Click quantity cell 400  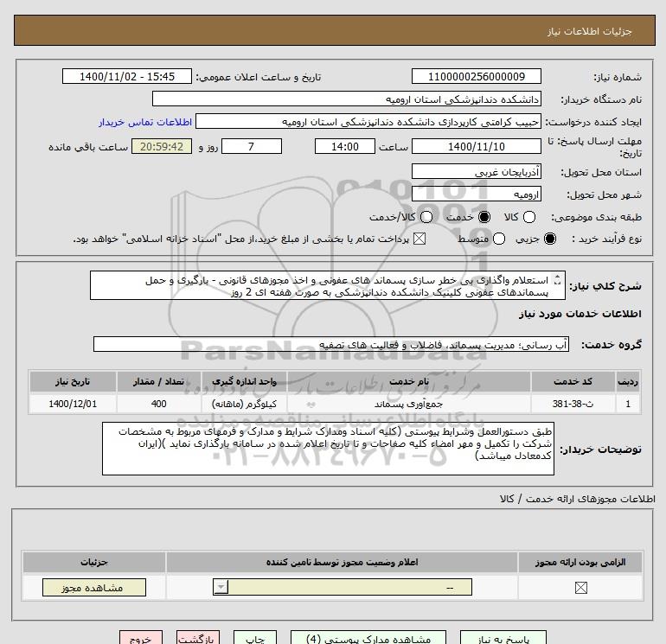[x=158, y=404]
